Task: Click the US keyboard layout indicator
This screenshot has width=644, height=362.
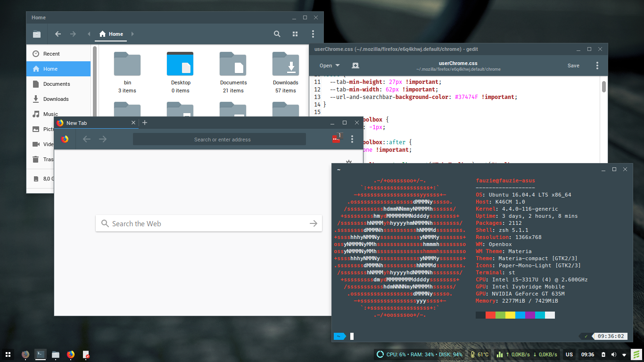Action: 570,354
